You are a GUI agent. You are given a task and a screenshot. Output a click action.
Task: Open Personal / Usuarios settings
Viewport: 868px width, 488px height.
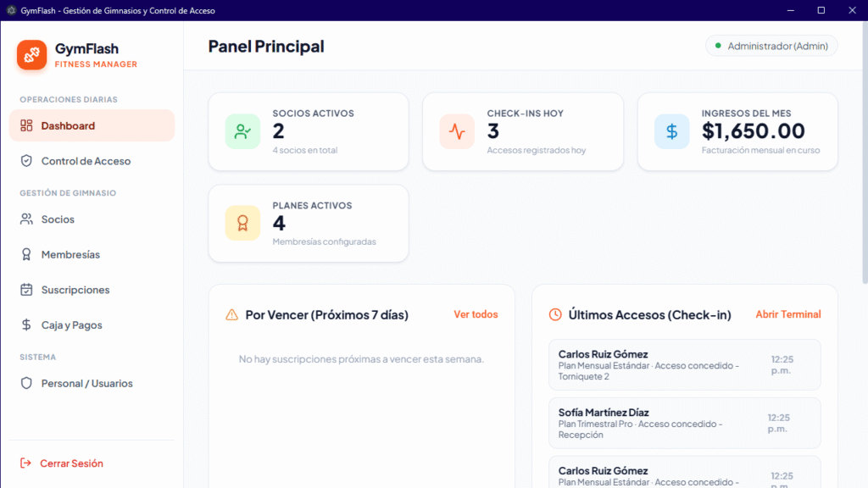click(x=92, y=383)
